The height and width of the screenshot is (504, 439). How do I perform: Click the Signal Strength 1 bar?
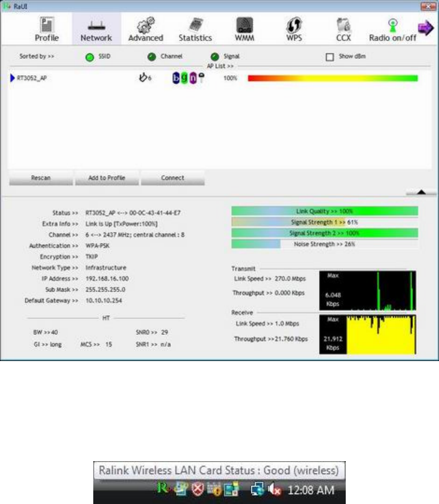tap(325, 222)
